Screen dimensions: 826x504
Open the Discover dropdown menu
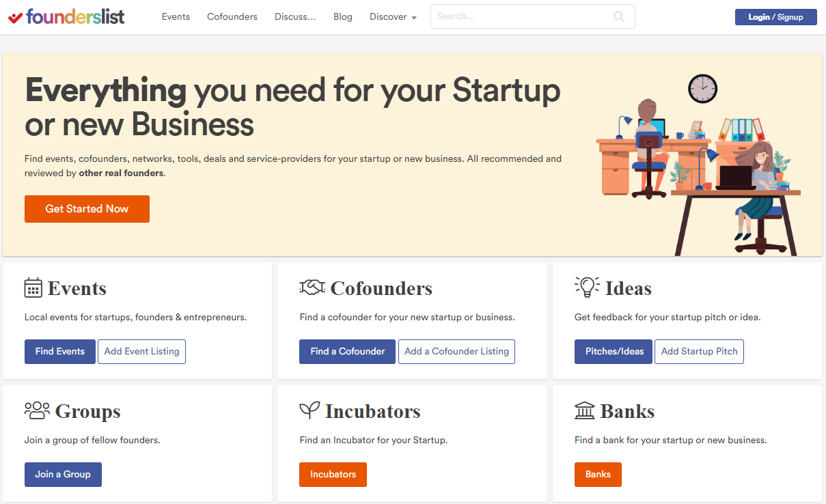click(392, 16)
